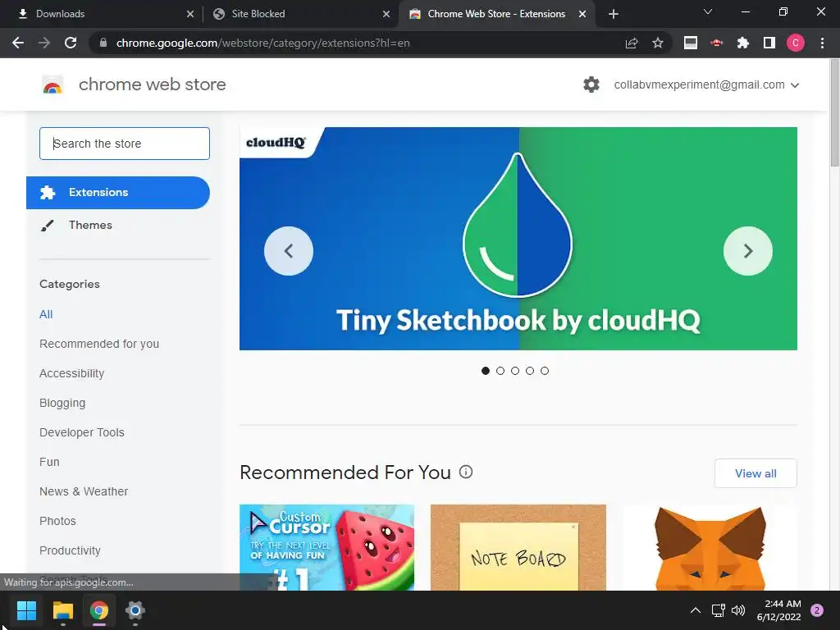Click the Chrome Web Store rainbow logo
This screenshot has height=630, width=840.
tap(52, 84)
